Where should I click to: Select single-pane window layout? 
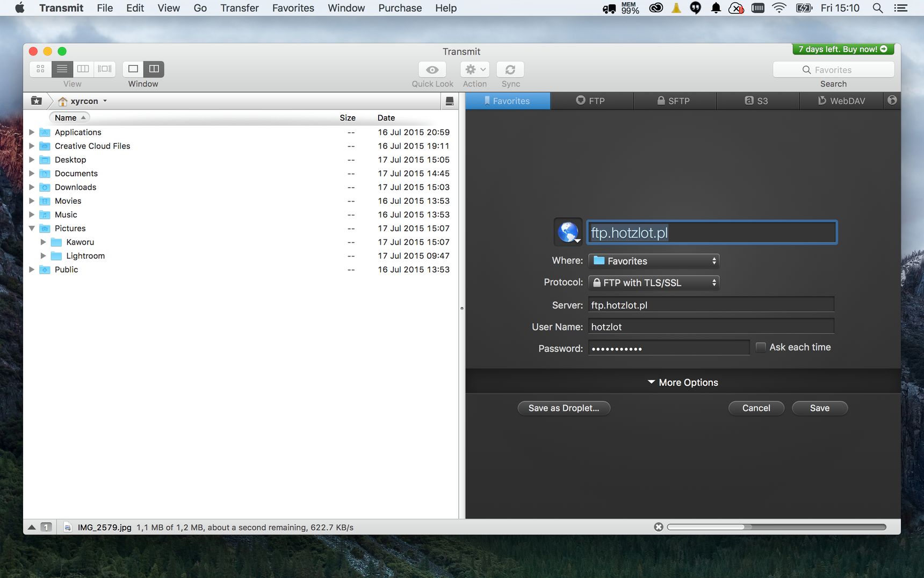tap(133, 69)
